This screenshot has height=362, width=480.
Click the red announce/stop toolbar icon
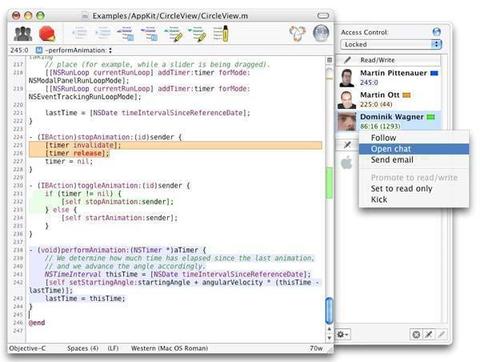[47, 34]
